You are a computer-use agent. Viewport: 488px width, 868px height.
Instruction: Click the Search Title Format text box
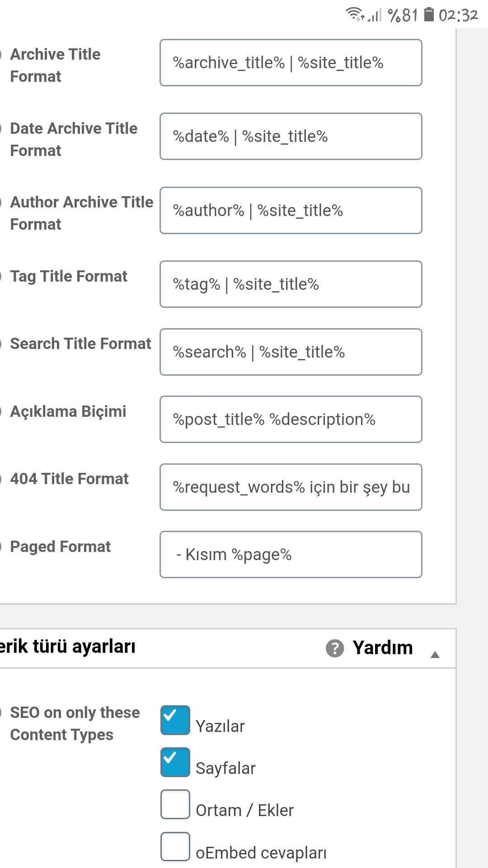pyautogui.click(x=291, y=352)
